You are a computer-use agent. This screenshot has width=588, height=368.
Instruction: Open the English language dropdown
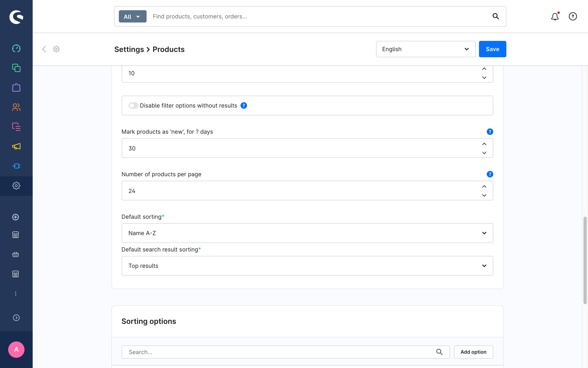tap(426, 49)
